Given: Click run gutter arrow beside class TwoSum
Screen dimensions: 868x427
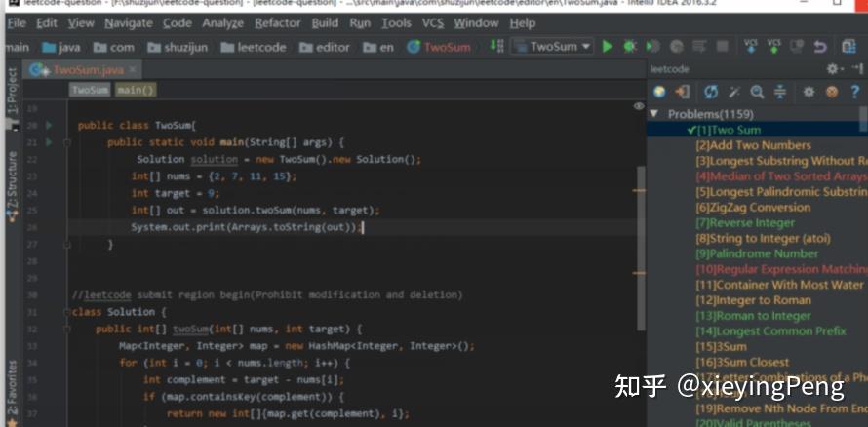Looking at the screenshot, I should point(49,126).
